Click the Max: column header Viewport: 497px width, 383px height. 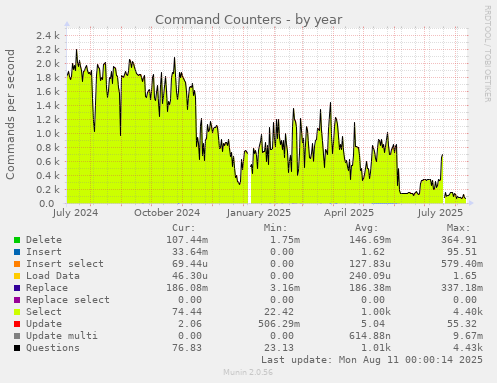[x=458, y=228]
